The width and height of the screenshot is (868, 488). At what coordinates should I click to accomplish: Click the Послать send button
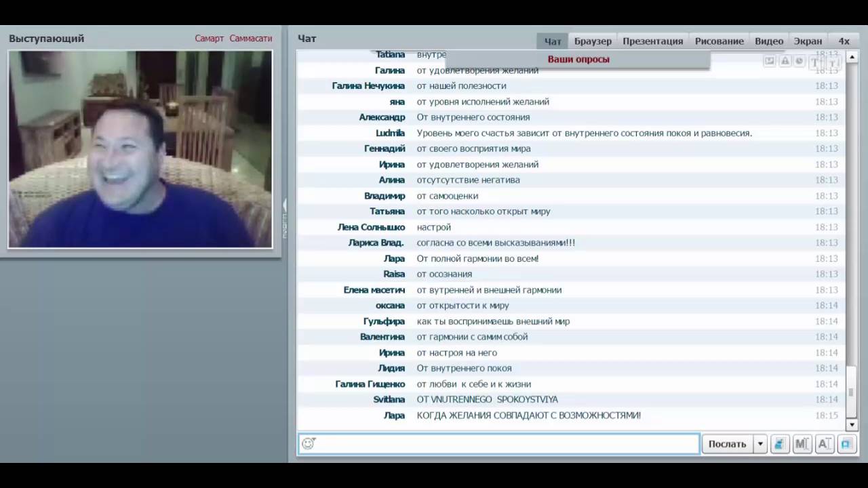click(727, 444)
